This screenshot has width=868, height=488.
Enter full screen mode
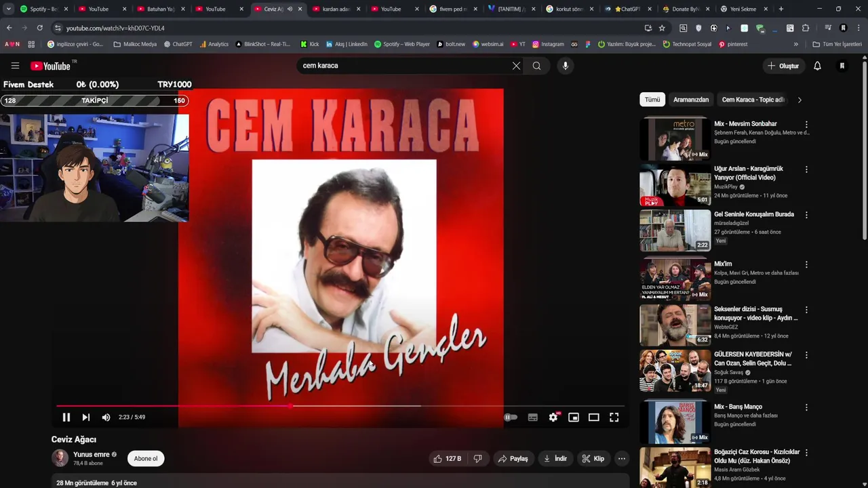coord(614,418)
